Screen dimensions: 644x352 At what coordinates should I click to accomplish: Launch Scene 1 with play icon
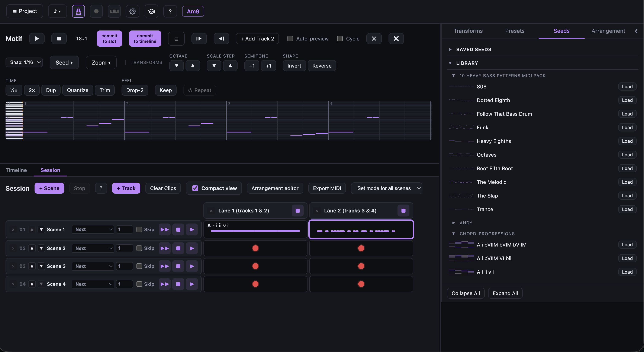tap(192, 229)
